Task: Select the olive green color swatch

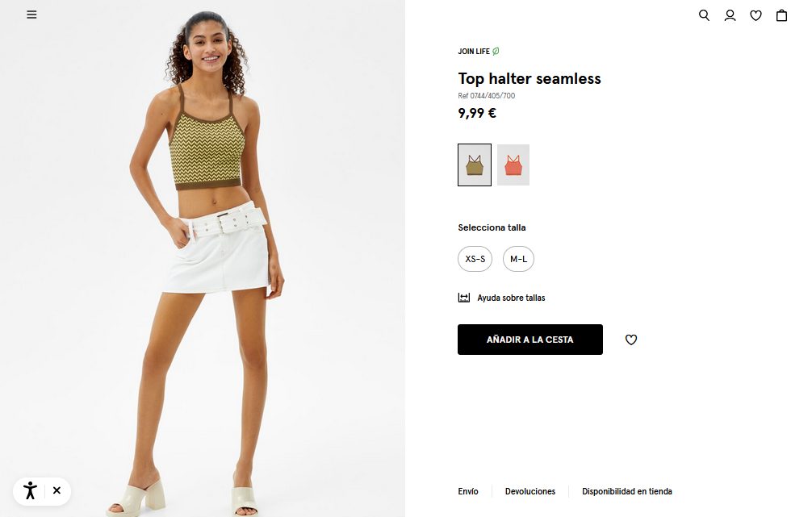Action: (475, 165)
